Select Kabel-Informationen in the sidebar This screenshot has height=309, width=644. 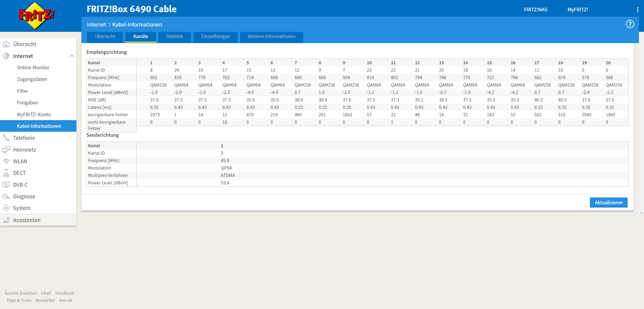point(38,126)
